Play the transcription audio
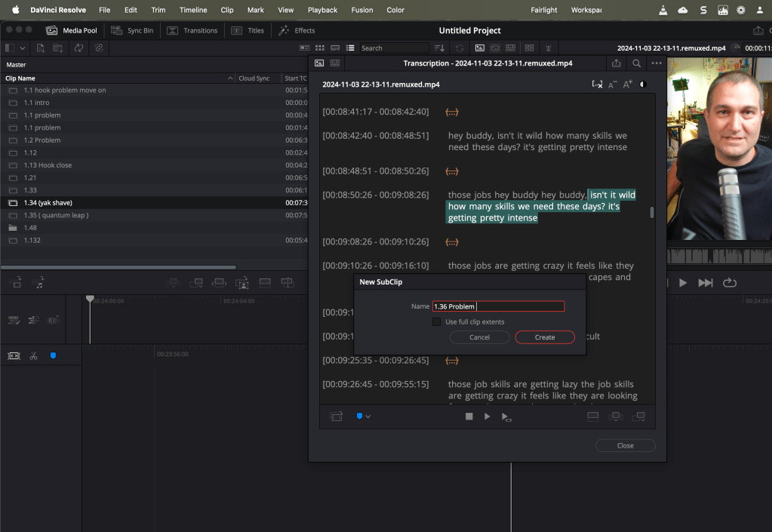Screen dimensions: 772x532 tap(487, 417)
